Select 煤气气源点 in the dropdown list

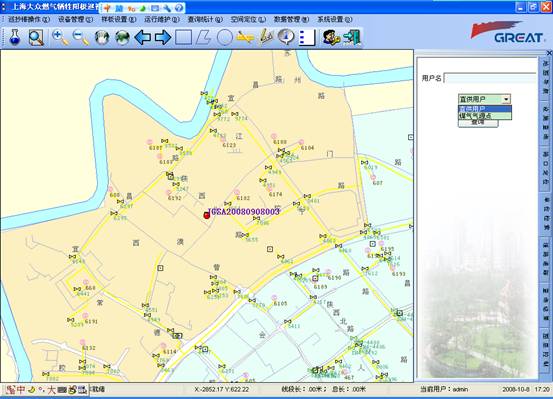pyautogui.click(x=485, y=116)
